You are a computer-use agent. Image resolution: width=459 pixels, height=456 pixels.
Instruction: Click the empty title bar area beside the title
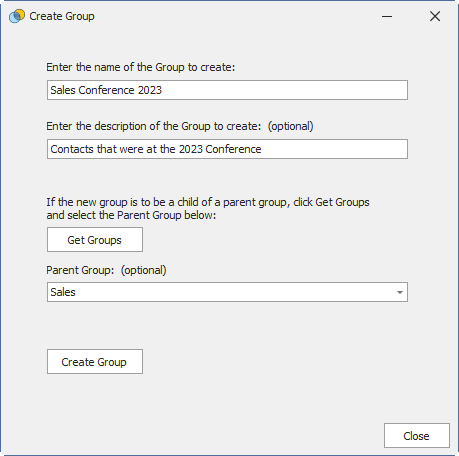click(x=233, y=16)
